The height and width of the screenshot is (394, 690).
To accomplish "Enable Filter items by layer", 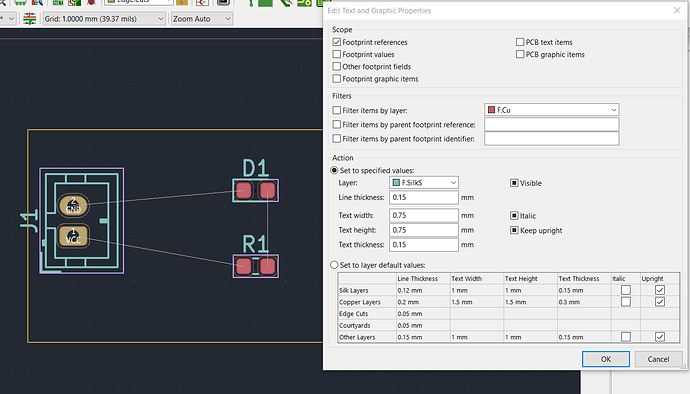I will coord(337,110).
